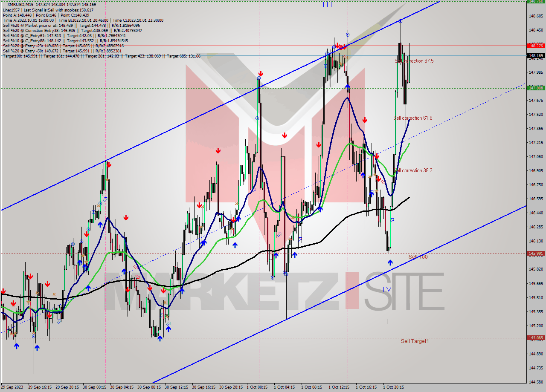Click the black 148.169 current price tag
The height and width of the screenshot is (392, 546).
(536, 55)
